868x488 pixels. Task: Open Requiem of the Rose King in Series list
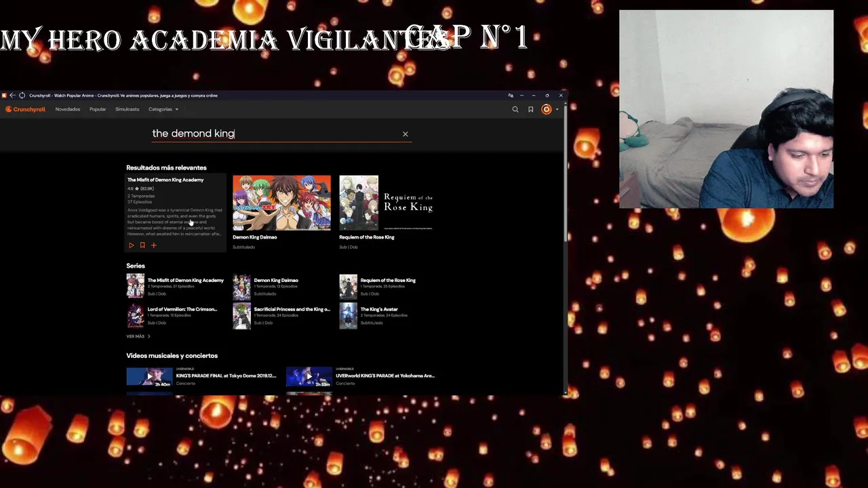388,280
